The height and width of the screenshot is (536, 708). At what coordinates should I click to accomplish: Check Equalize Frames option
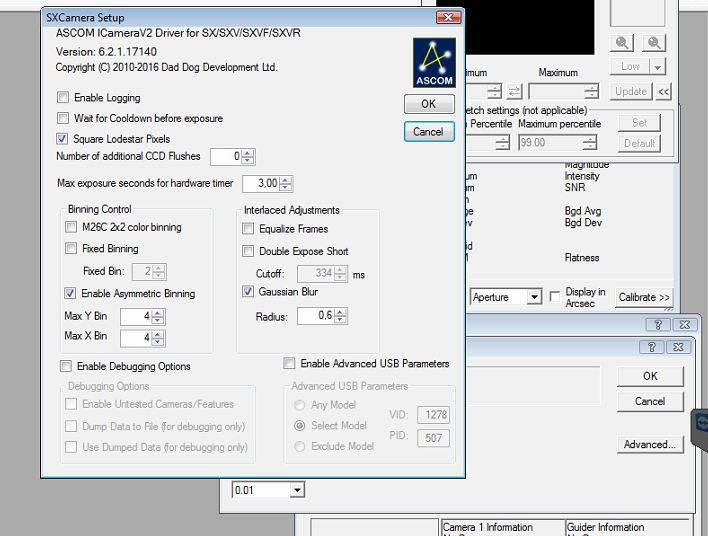click(x=248, y=228)
